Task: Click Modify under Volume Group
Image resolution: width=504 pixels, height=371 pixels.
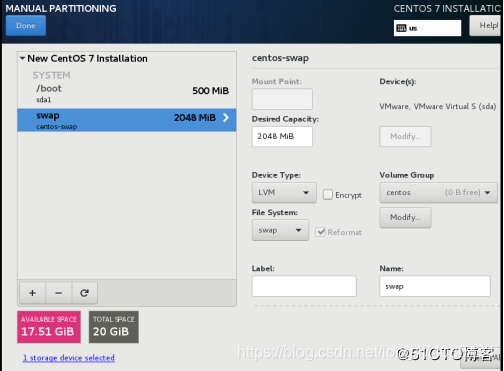Action: 405,217
